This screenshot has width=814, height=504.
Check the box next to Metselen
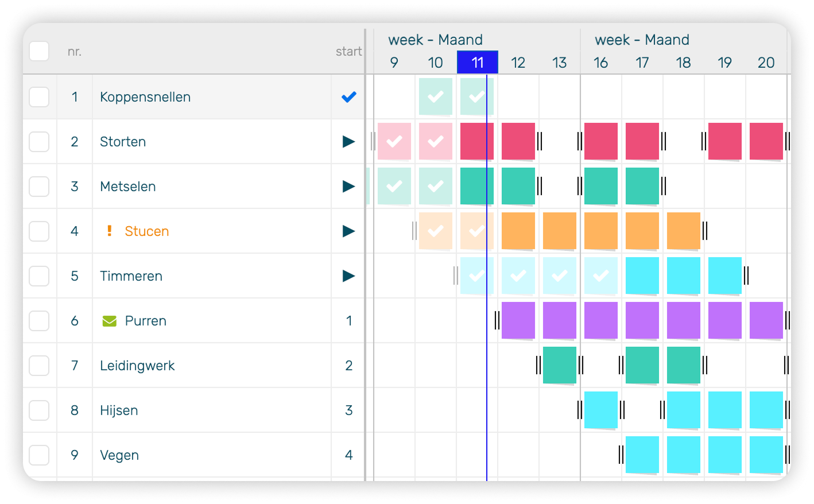(39, 187)
